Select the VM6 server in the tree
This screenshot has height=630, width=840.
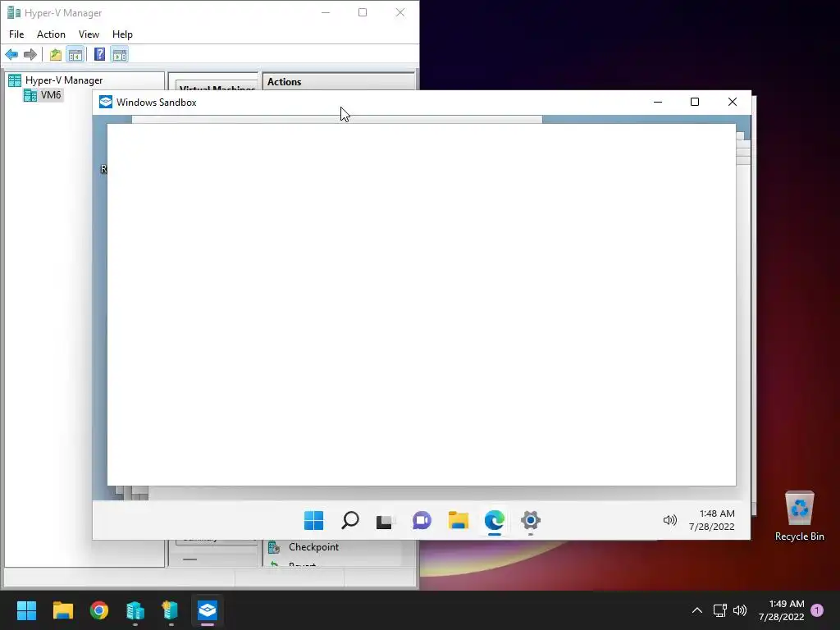(43, 95)
